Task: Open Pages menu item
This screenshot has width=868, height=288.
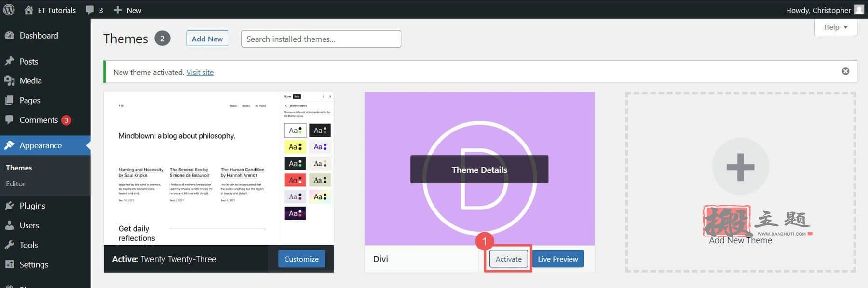Action: coord(29,100)
